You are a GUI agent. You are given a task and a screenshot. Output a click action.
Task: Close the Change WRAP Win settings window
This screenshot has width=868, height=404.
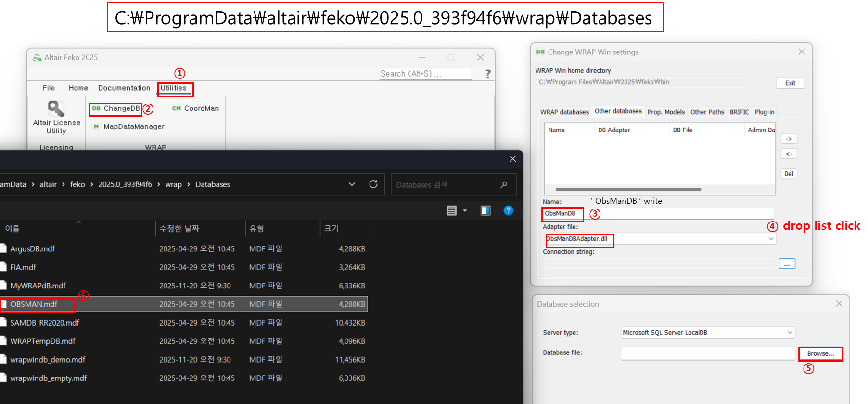click(x=802, y=52)
